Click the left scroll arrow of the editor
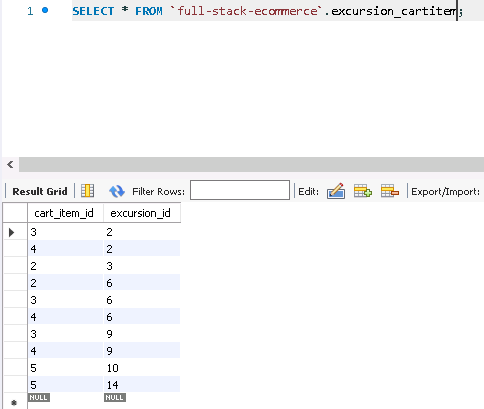Screen dimensions: 484x409 (x=10, y=164)
